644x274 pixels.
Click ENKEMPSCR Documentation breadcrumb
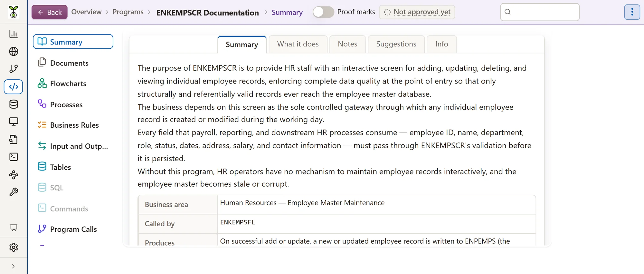208,13
